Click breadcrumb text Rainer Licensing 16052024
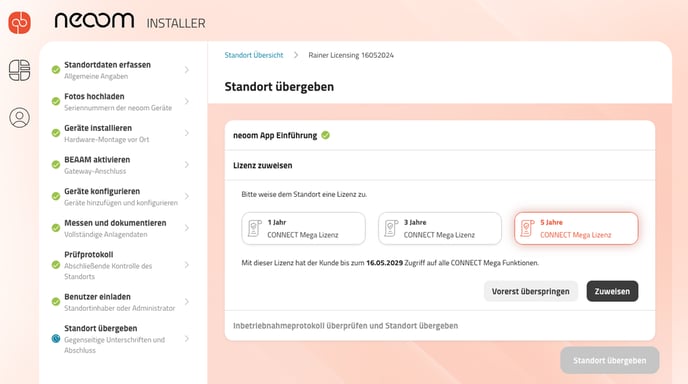Viewport: 688px width, 384px height. coord(351,55)
